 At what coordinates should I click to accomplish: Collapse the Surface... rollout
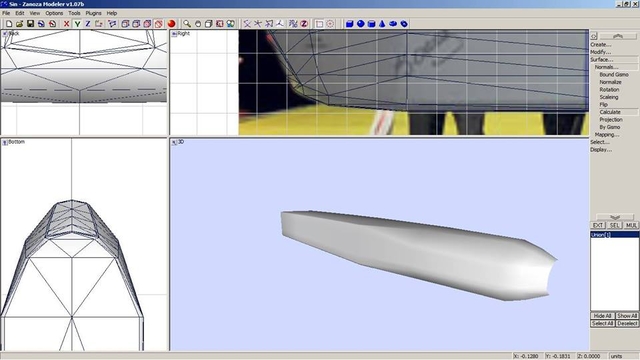602,60
